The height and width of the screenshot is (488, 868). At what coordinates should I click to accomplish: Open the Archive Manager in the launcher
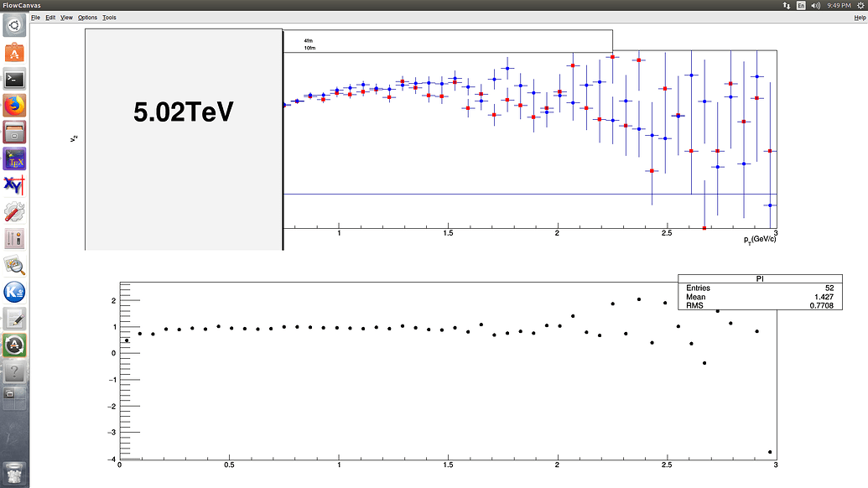point(13,132)
